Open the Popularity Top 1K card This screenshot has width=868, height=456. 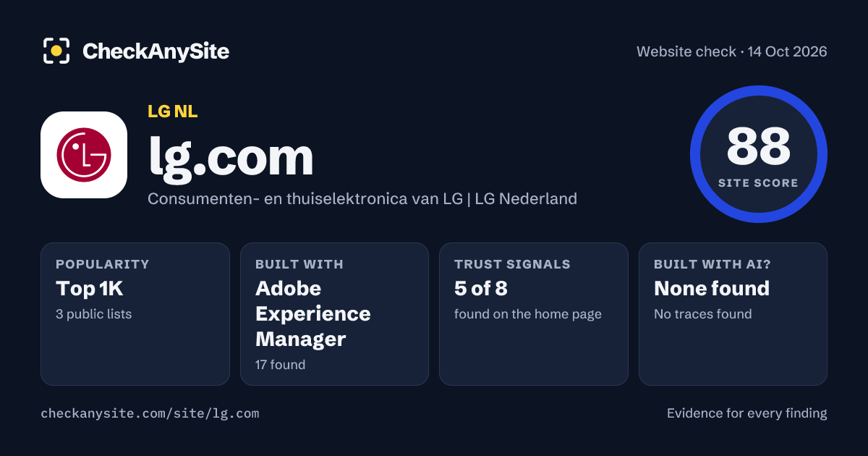pyautogui.click(x=135, y=314)
